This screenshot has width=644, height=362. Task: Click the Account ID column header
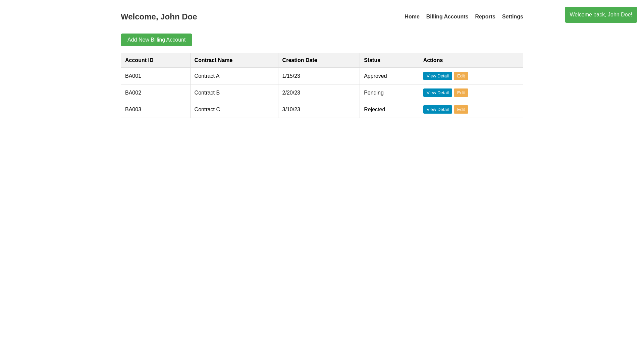[x=139, y=60]
